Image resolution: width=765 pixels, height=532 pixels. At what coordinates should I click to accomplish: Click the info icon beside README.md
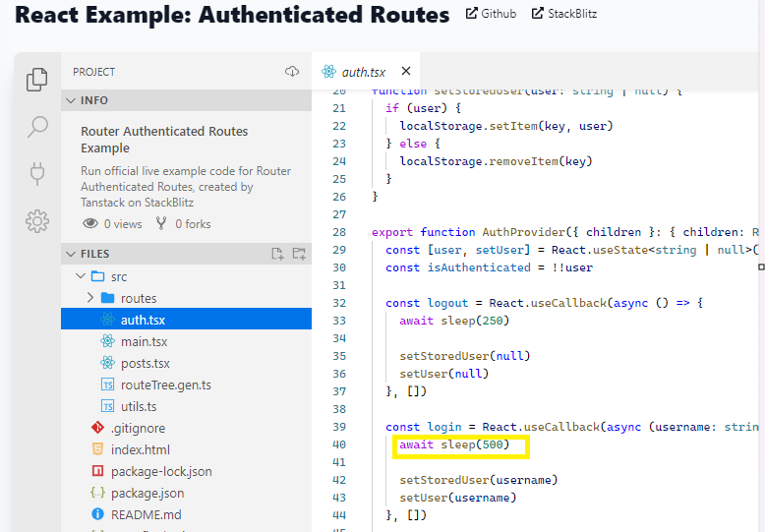point(97,514)
